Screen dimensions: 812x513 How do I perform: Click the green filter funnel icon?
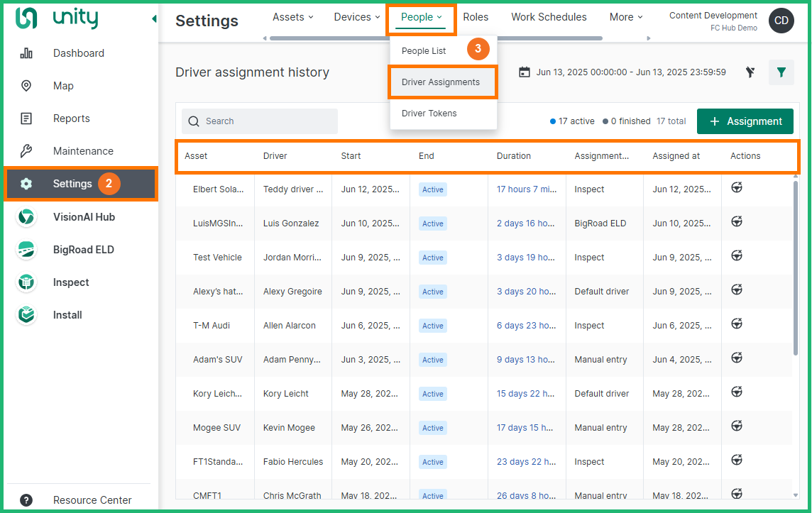[x=781, y=72]
